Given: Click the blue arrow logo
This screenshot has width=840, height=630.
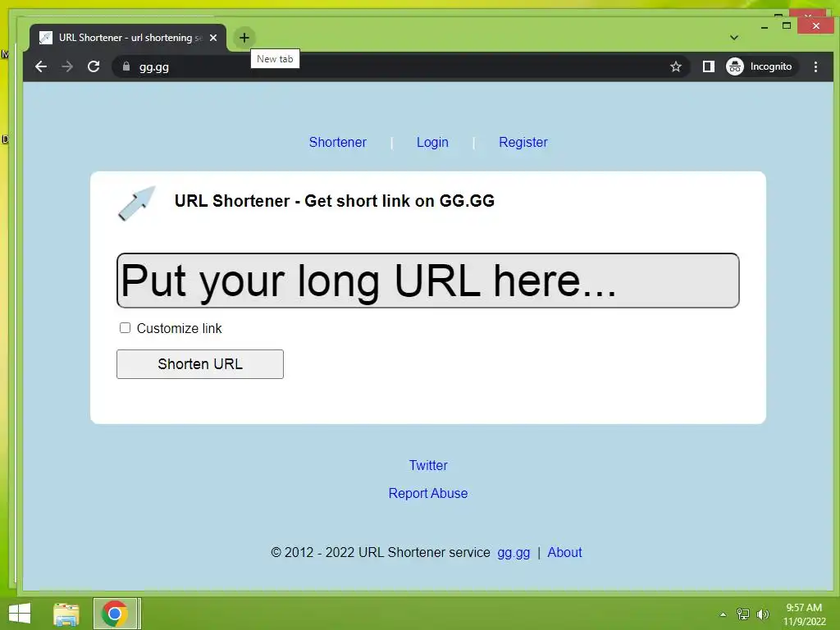Looking at the screenshot, I should tap(137, 203).
